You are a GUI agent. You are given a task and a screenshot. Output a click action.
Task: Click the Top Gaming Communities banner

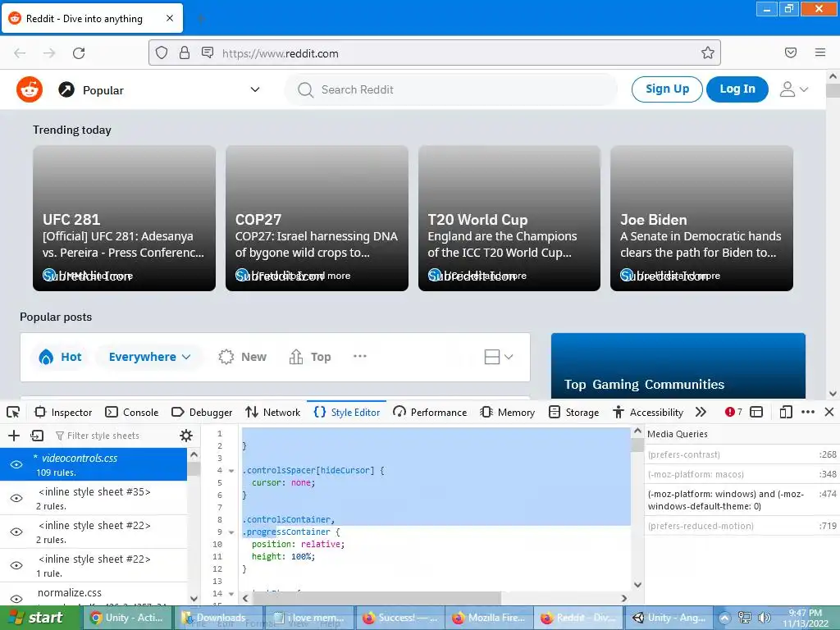[678, 365]
